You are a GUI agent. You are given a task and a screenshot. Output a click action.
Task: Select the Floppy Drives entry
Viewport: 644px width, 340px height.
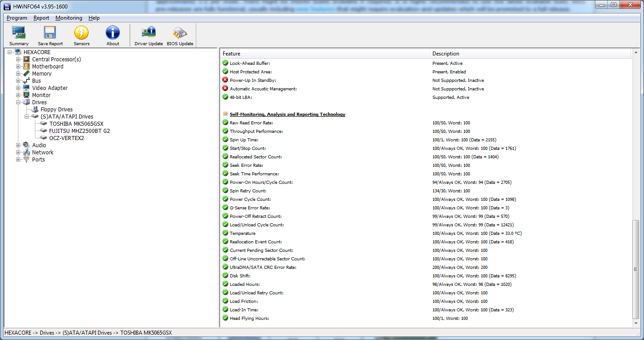click(56, 109)
